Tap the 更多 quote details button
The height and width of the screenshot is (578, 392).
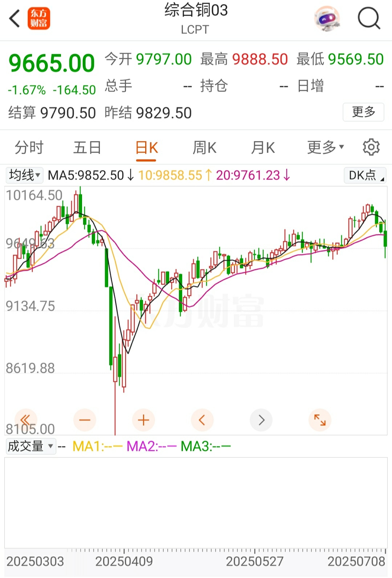tap(363, 112)
